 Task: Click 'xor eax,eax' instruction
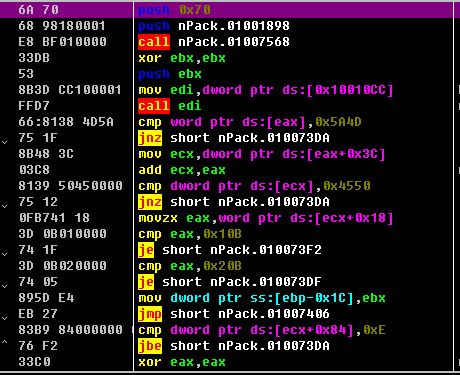[182, 362]
